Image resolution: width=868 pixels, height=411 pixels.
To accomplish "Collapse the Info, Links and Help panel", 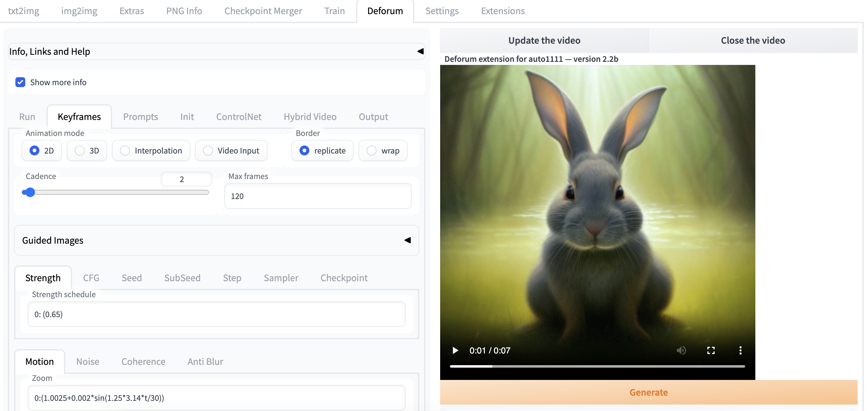I will [x=420, y=51].
